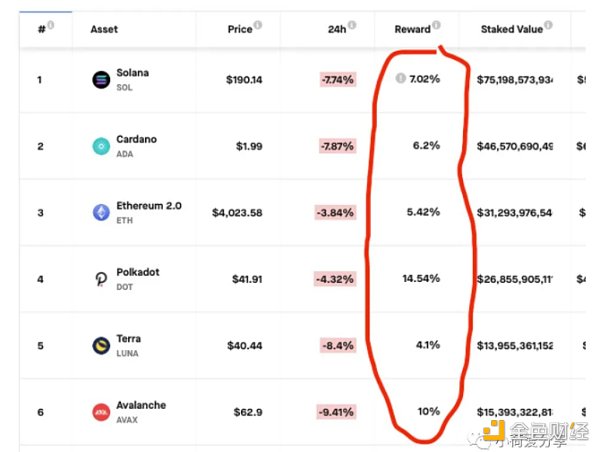Click the Ethereum 2.0 logo icon

tap(101, 212)
